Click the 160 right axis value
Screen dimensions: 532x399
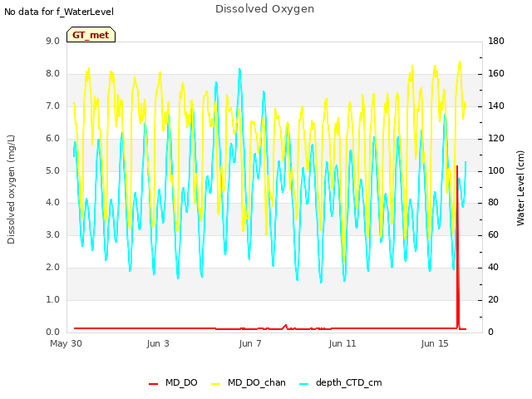(x=496, y=74)
